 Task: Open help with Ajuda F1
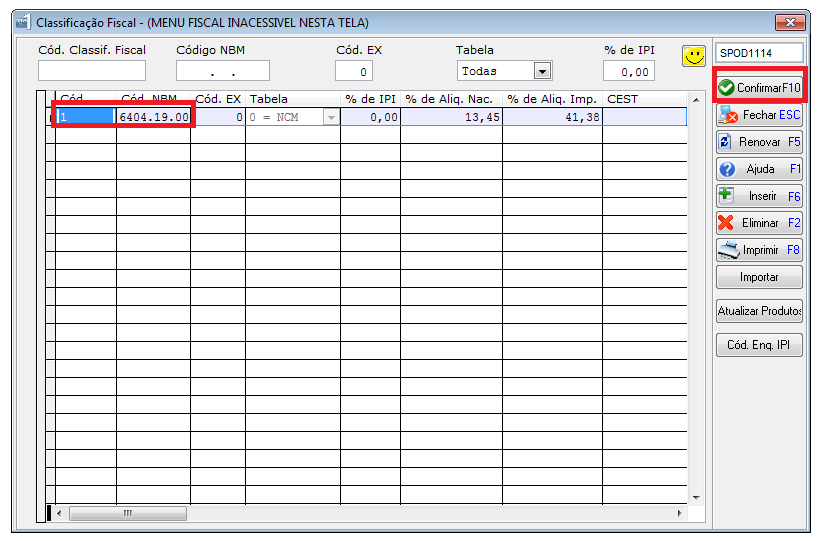pos(759,169)
